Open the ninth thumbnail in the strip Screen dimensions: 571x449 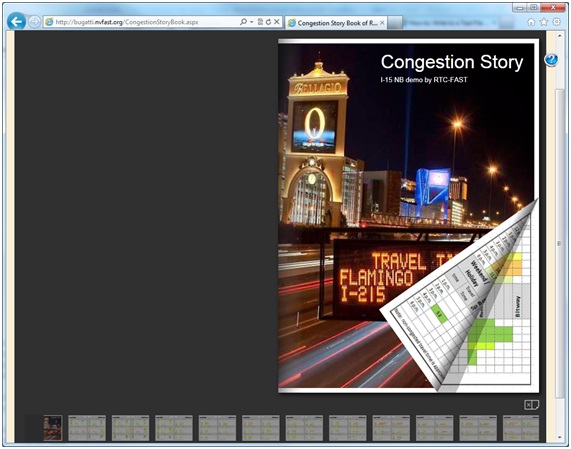pyautogui.click(x=391, y=428)
